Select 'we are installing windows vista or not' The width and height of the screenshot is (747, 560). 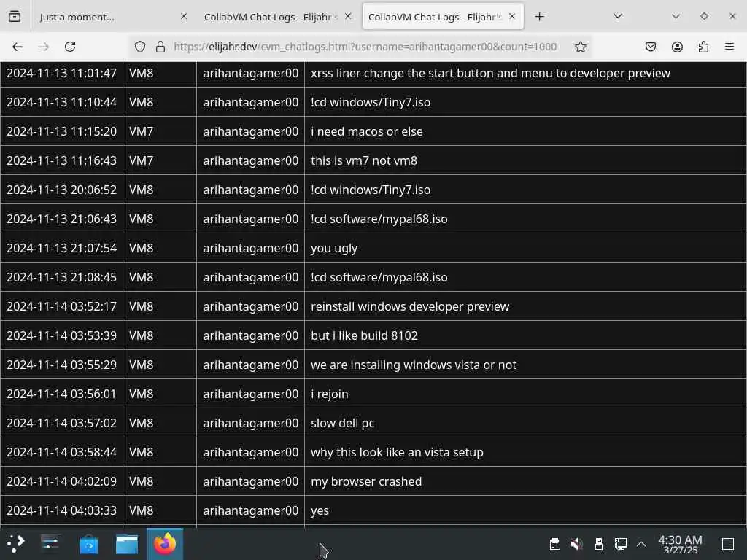(414, 365)
